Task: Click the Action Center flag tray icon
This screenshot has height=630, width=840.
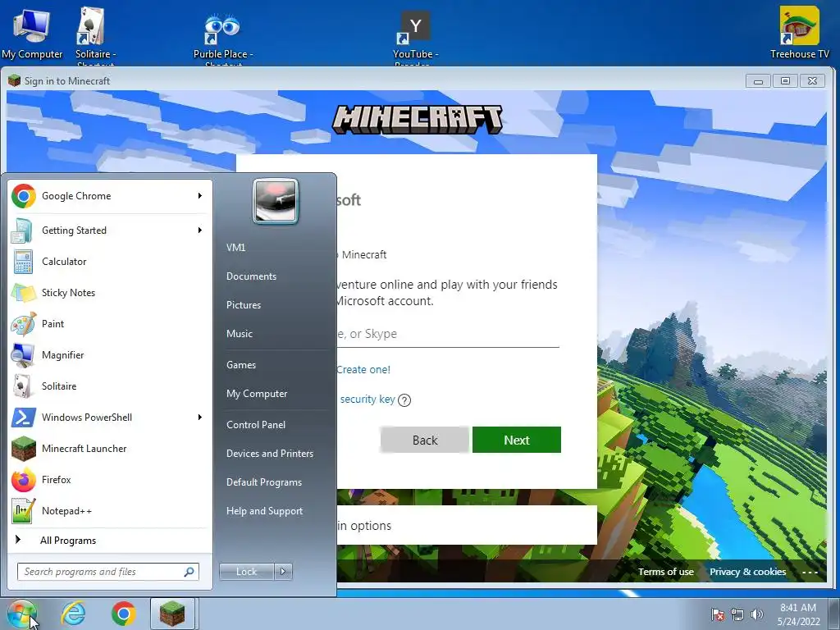Action: pos(718,614)
